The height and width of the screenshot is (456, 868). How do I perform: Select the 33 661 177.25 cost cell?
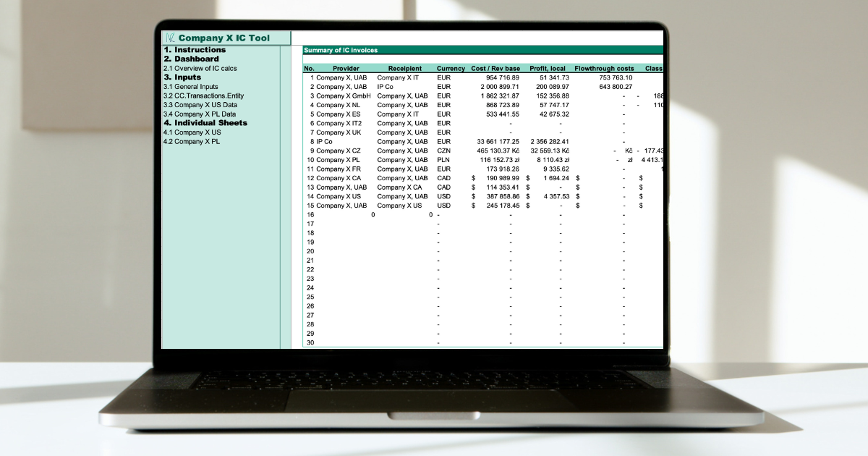(498, 142)
